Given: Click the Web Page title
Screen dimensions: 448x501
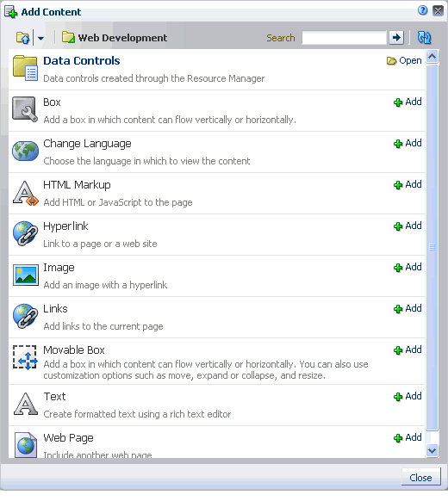Looking at the screenshot, I should coord(68,438).
